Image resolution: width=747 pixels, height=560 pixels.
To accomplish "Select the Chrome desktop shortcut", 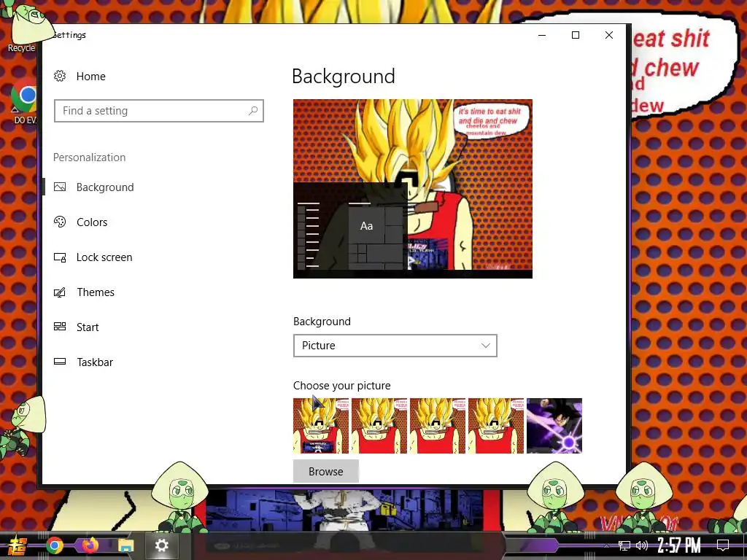I will [x=23, y=101].
